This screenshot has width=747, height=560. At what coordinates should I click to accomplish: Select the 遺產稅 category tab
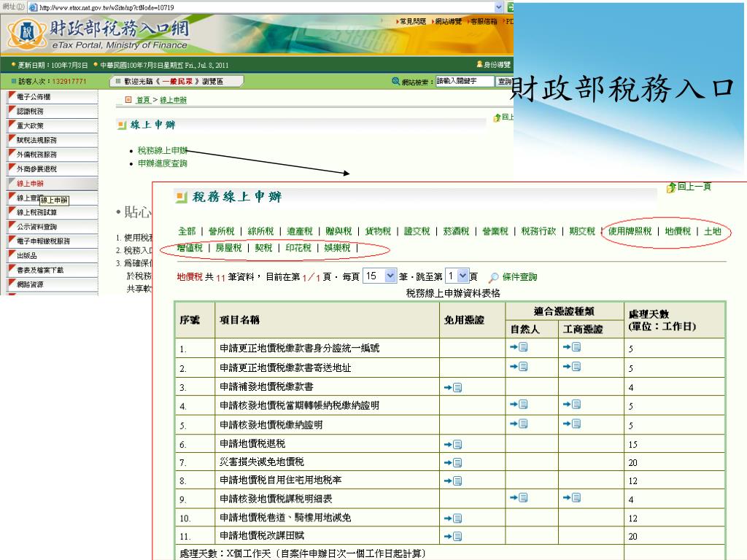click(300, 231)
